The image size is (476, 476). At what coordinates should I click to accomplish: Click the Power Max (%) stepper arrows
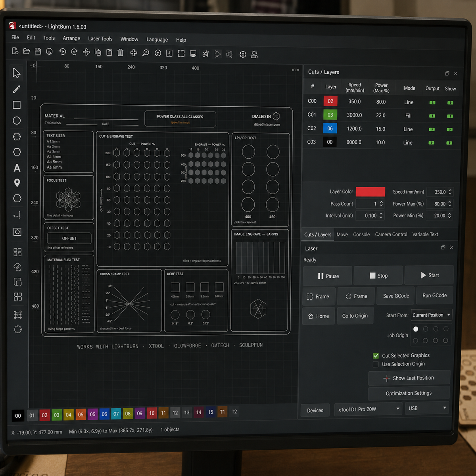click(x=450, y=204)
